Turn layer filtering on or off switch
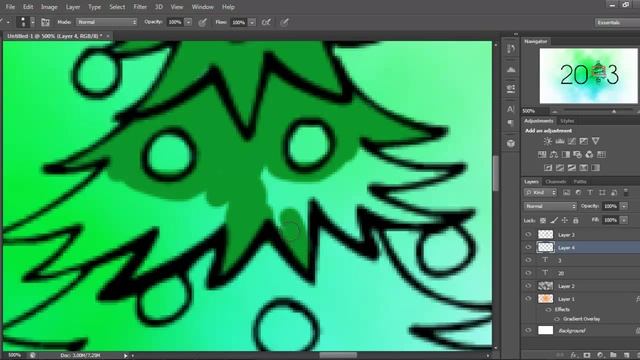Viewport: 640px width, 360px height. click(x=626, y=192)
